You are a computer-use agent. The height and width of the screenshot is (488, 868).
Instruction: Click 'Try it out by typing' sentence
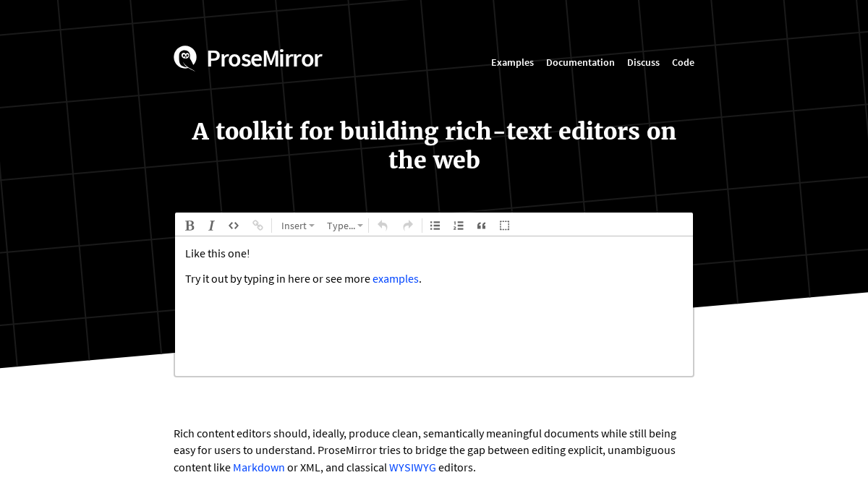(x=303, y=279)
